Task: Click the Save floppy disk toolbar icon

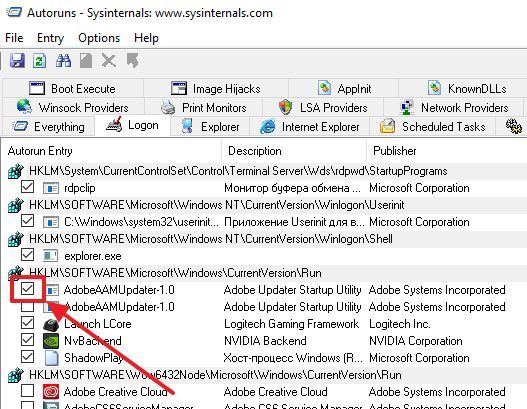Action: [17, 61]
